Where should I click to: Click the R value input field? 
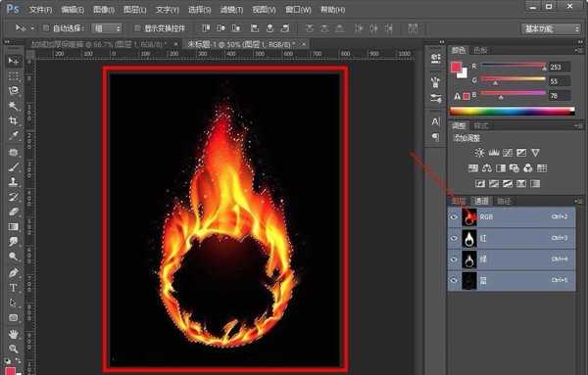tap(560, 67)
